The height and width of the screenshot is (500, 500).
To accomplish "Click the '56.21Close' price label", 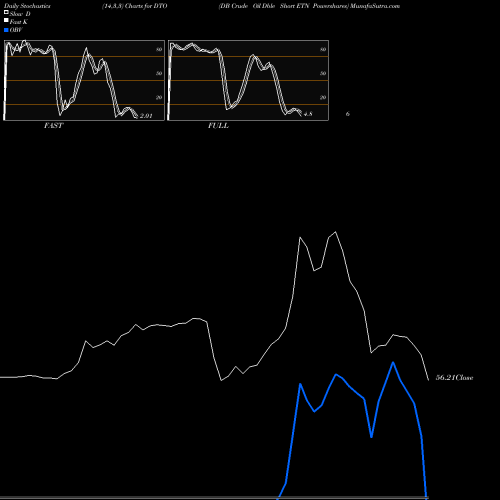I will click(x=455, y=378).
